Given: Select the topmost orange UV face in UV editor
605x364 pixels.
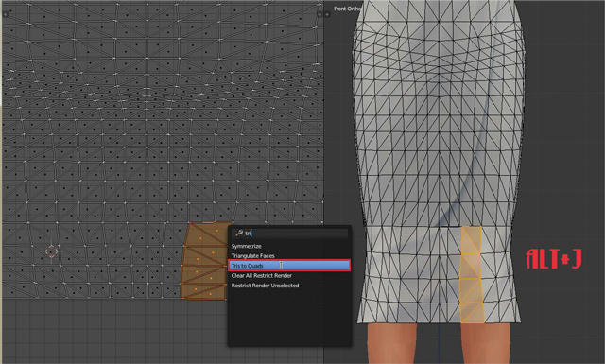Looking at the screenshot, I should tap(208, 234).
